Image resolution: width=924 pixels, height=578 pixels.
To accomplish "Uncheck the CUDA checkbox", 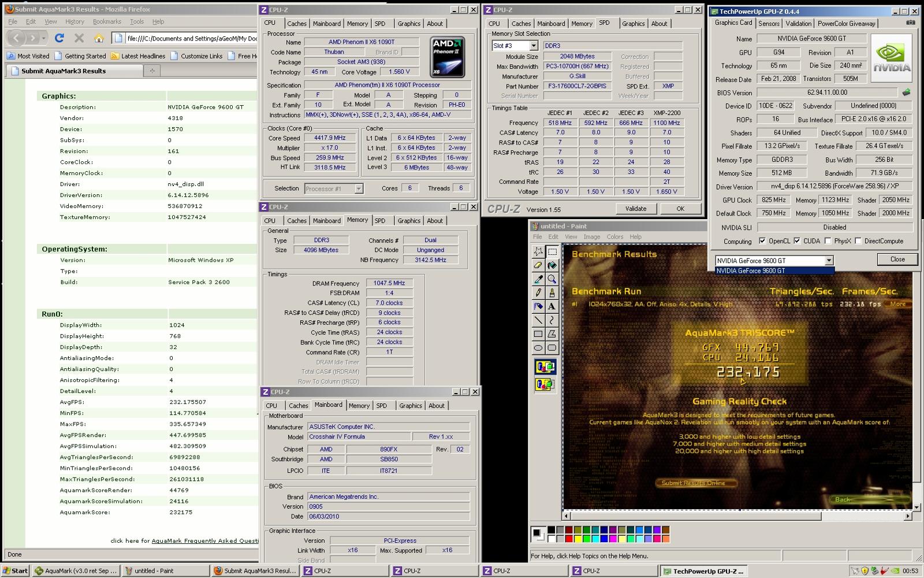I will [797, 241].
